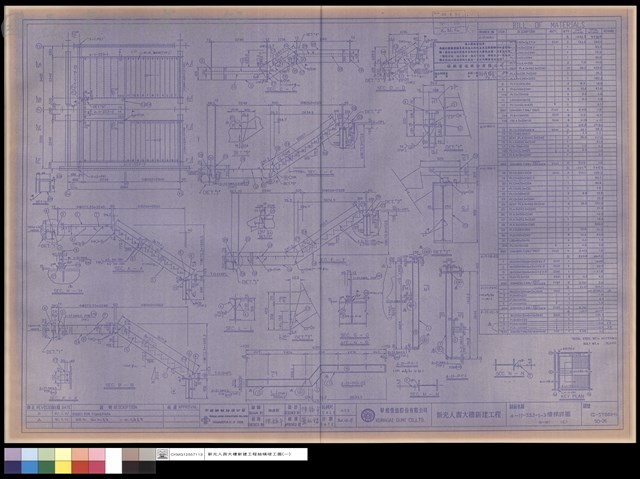This screenshot has height=479, width=640.
Task: Click the white caption label with catalog number
Action: coord(231,454)
